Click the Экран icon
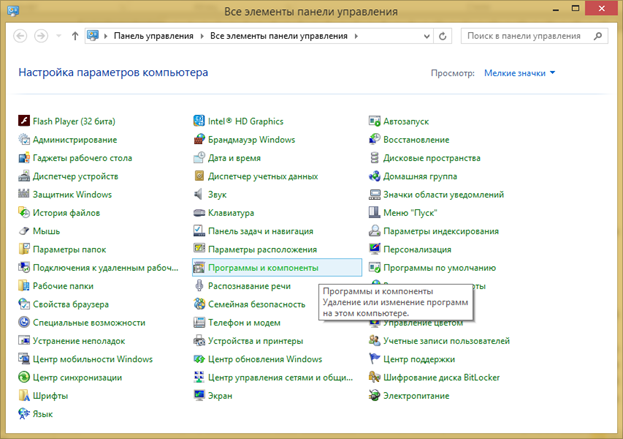This screenshot has height=439, width=623. click(199, 395)
